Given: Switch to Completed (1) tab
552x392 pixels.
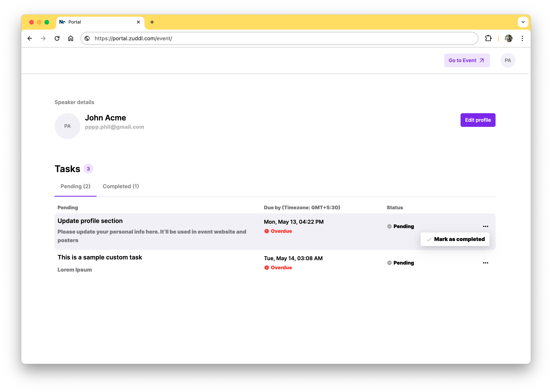Looking at the screenshot, I should [x=121, y=186].
